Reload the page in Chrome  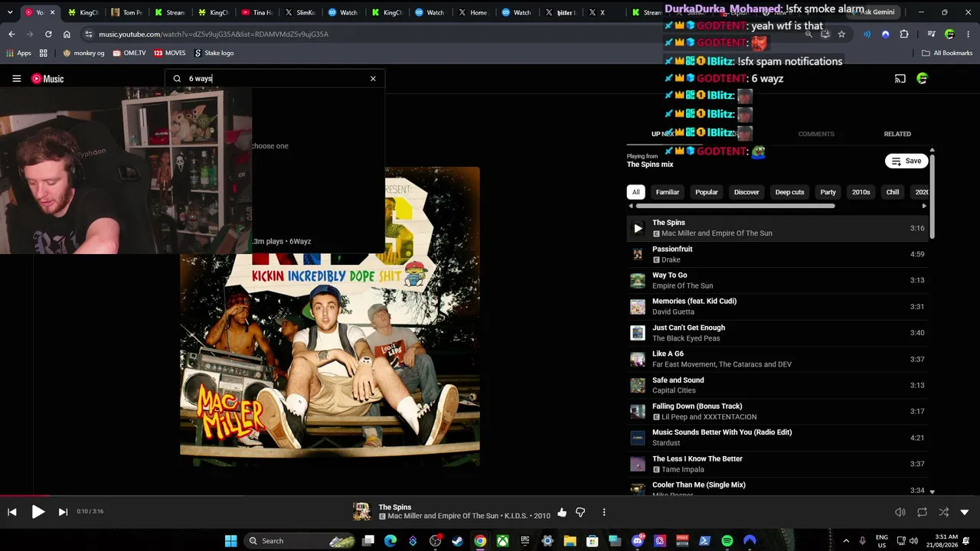coord(48,34)
